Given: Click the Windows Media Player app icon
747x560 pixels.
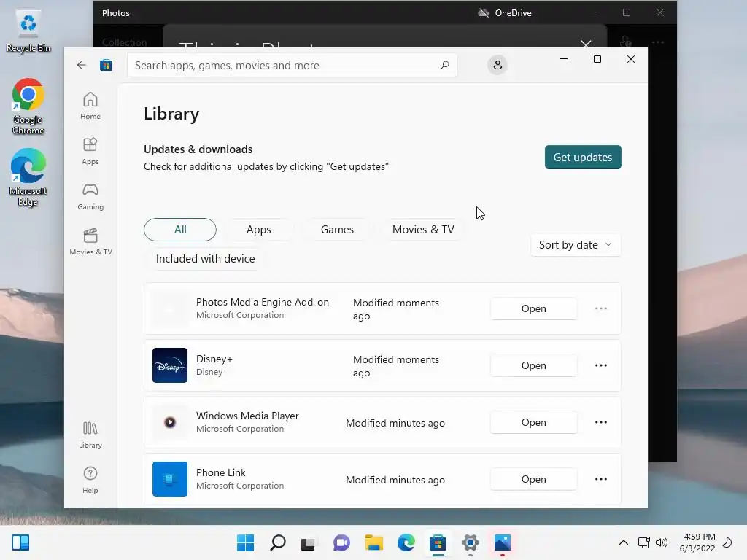Looking at the screenshot, I should click(x=169, y=422).
